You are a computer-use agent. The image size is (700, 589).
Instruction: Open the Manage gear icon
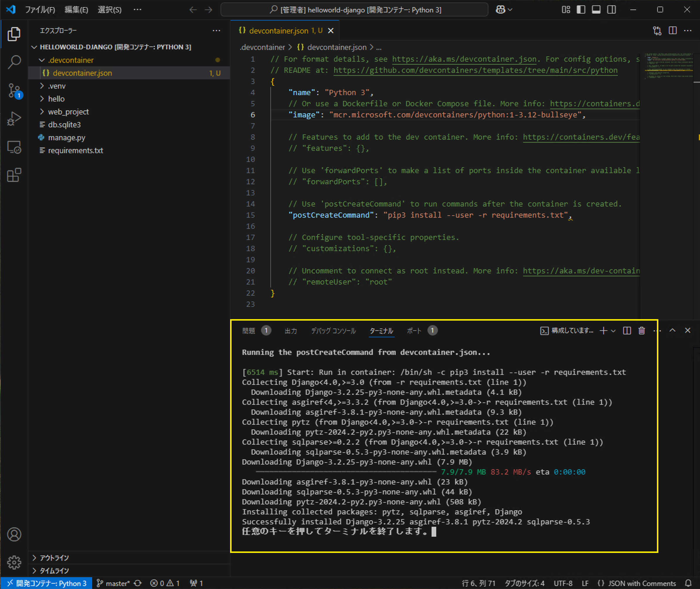point(14,563)
